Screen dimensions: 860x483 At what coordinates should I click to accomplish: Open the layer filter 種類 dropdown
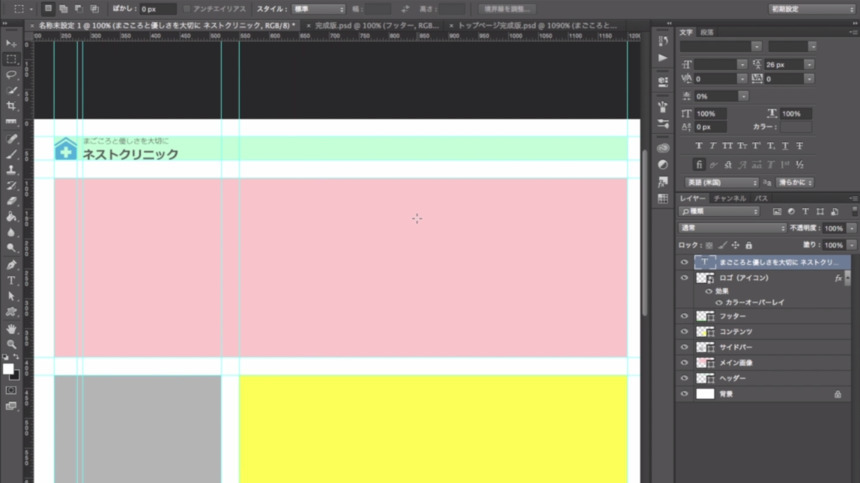pos(719,212)
